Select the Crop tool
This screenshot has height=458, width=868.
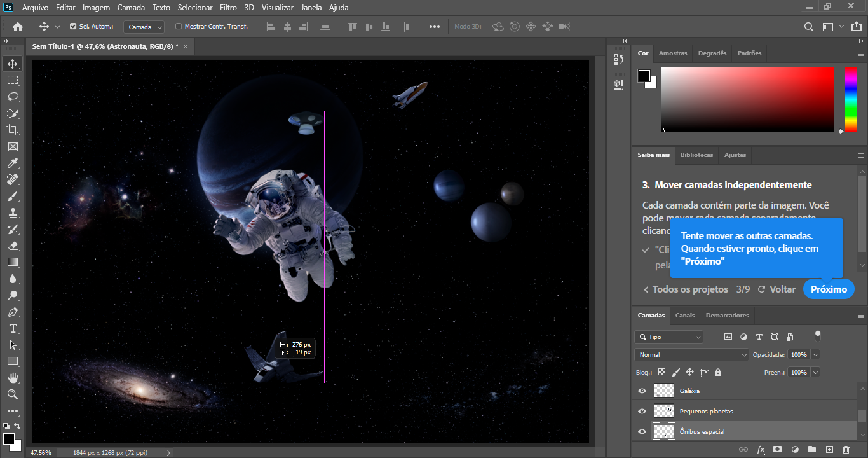(12, 130)
